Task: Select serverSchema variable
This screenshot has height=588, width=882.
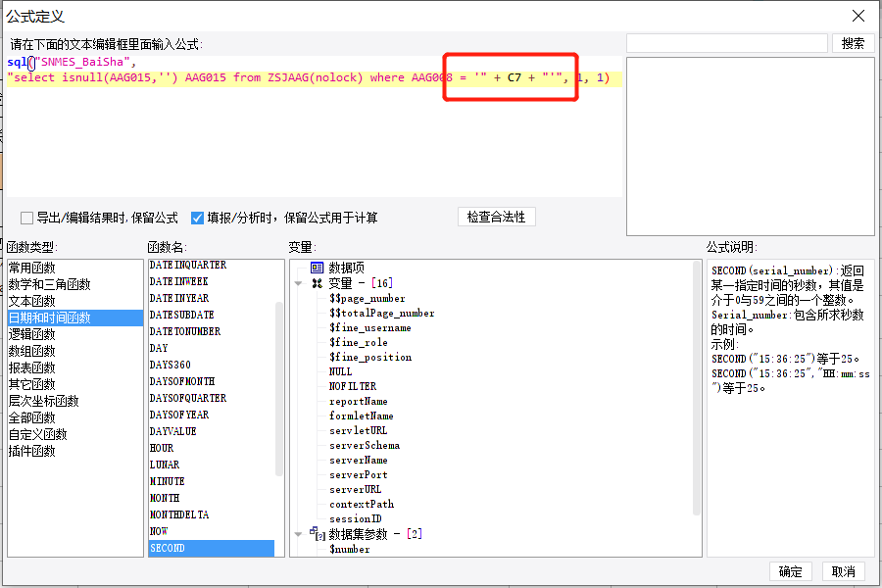Action: [365, 445]
